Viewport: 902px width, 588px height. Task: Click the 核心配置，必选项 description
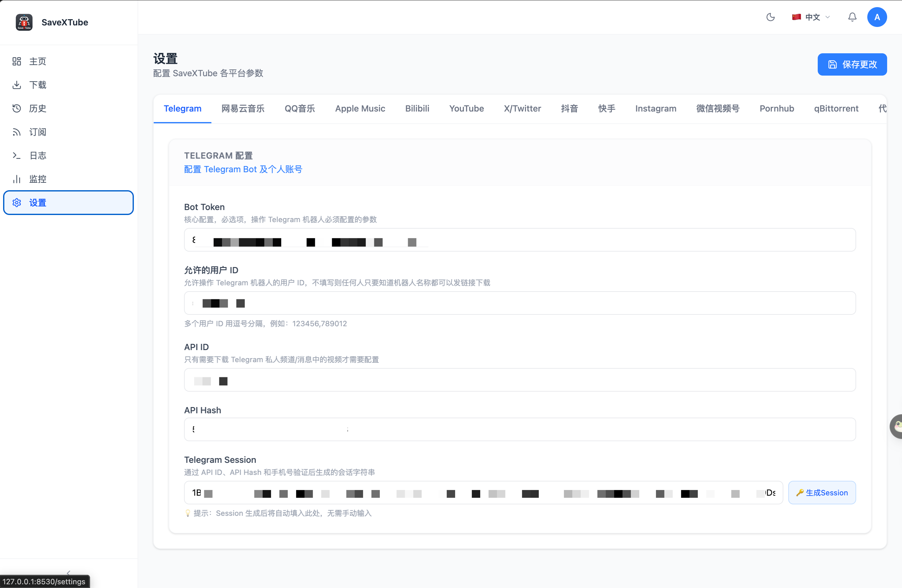click(280, 220)
